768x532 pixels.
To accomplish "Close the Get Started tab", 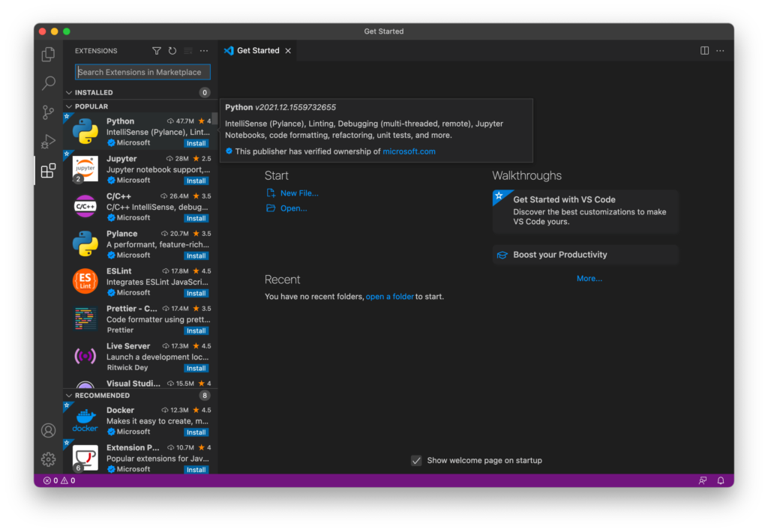I will point(287,51).
